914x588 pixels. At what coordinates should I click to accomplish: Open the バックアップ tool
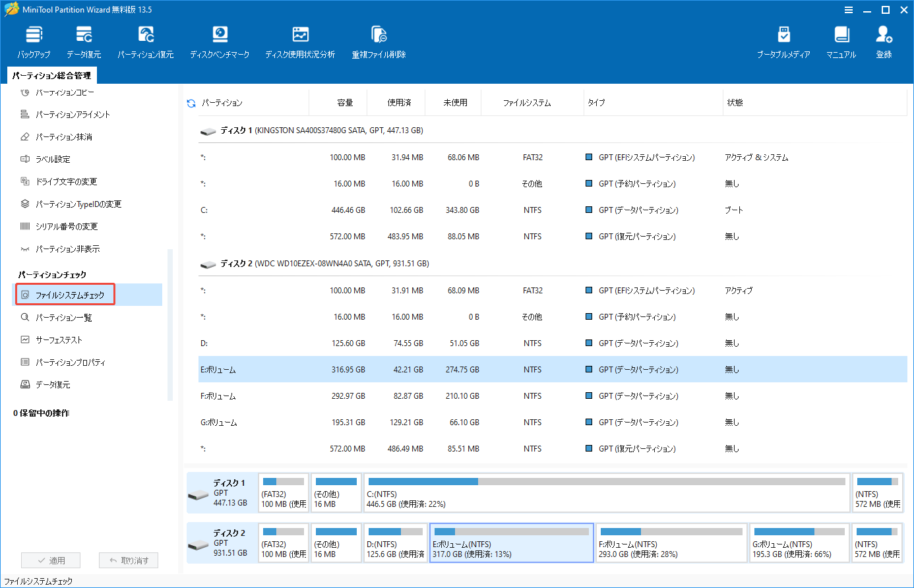[x=34, y=40]
